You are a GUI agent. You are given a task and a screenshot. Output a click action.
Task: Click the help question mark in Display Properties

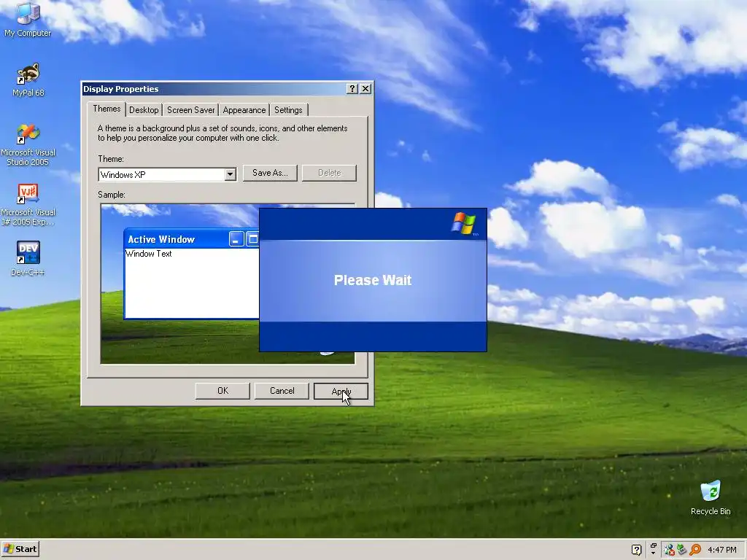(x=352, y=88)
